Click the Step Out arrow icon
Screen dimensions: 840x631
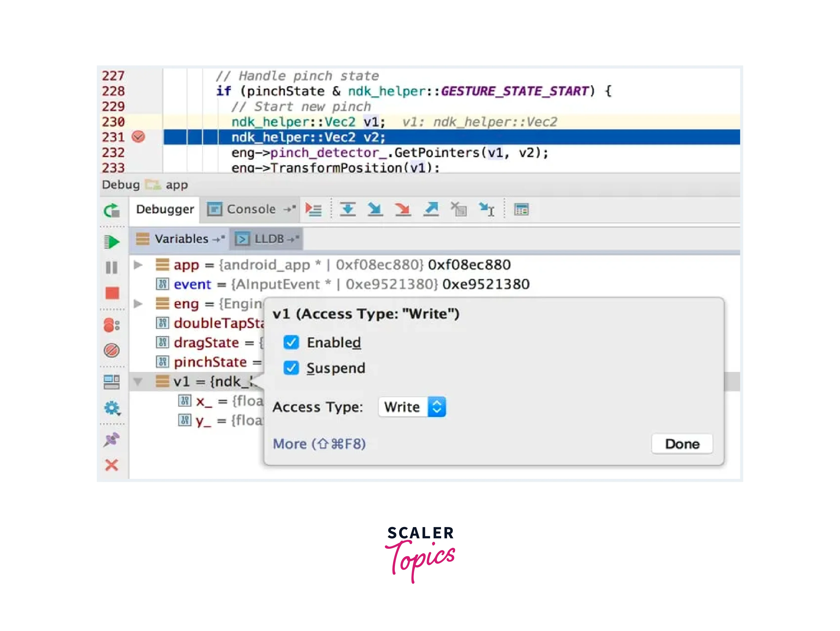click(431, 209)
